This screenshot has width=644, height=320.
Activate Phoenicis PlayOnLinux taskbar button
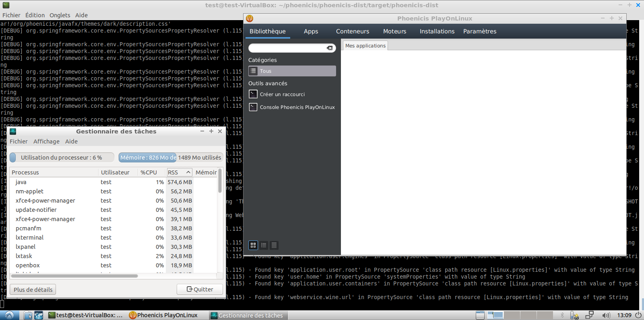point(166,315)
